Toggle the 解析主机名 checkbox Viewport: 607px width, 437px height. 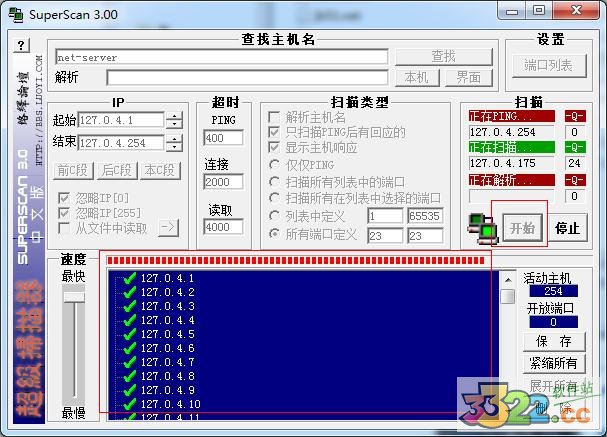click(274, 117)
